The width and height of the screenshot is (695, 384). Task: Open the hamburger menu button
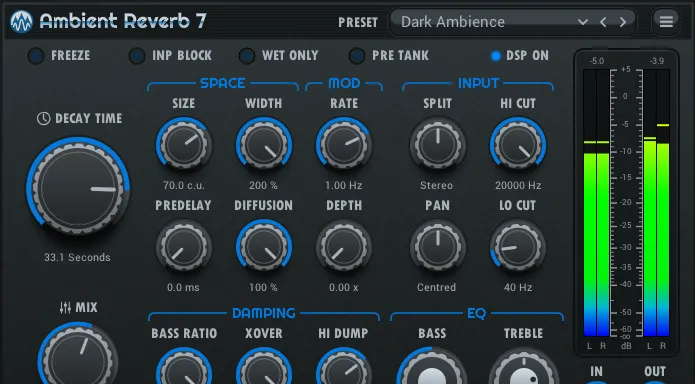point(666,21)
